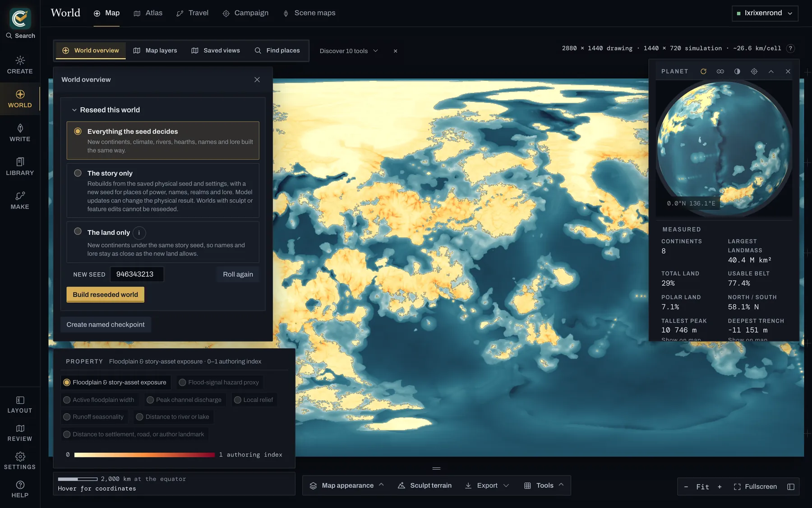The image size is (812, 508).
Task: Select Runoff seasonality property
Action: tap(94, 417)
